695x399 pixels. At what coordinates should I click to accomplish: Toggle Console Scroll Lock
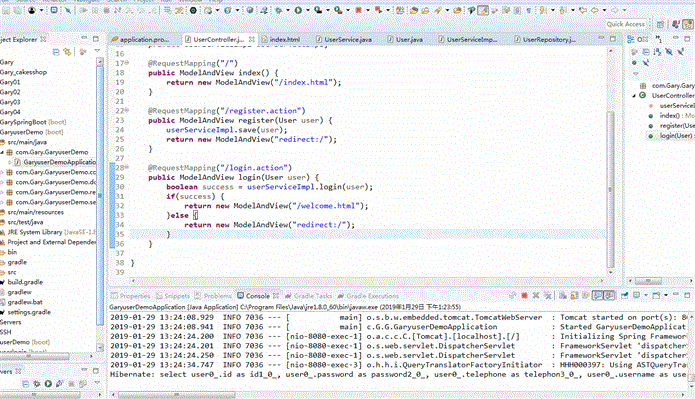click(574, 295)
